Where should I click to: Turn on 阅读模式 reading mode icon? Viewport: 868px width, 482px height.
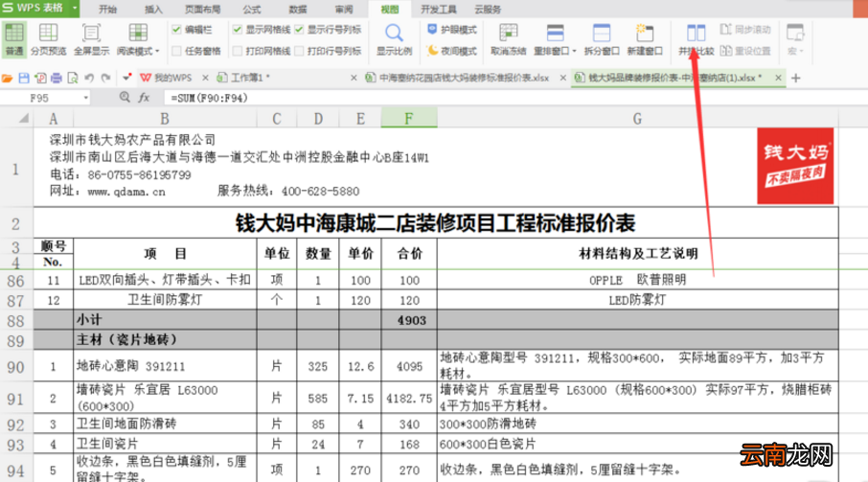(138, 33)
